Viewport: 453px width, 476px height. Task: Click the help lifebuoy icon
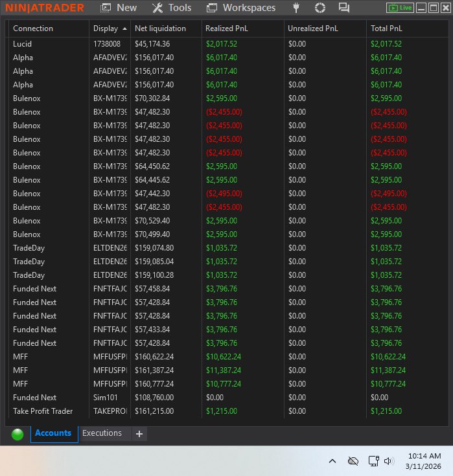(x=320, y=8)
